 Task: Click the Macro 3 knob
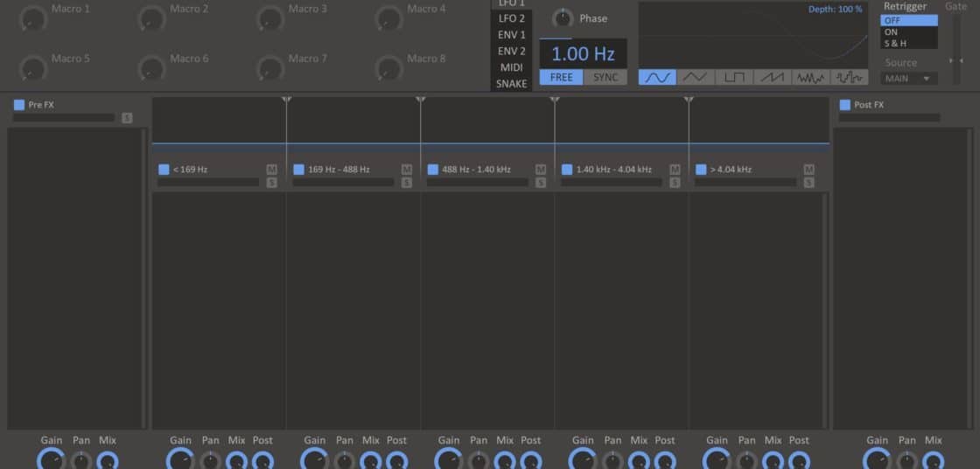click(x=270, y=18)
